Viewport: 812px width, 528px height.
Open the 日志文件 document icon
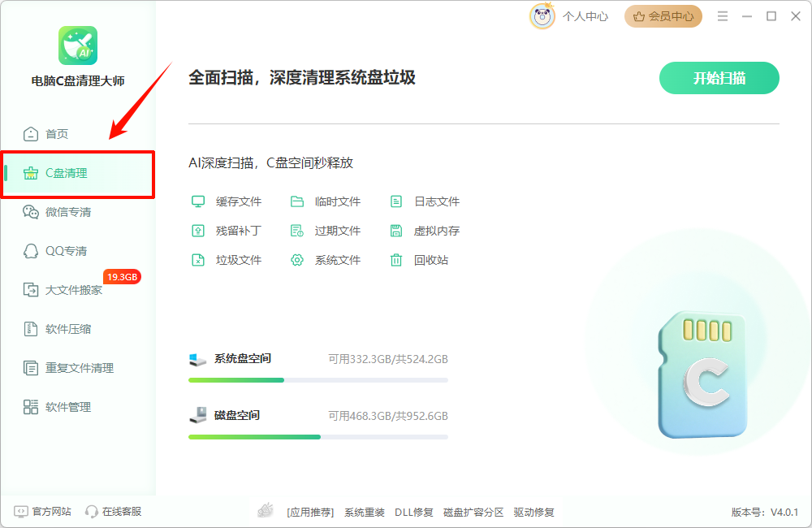(x=395, y=201)
